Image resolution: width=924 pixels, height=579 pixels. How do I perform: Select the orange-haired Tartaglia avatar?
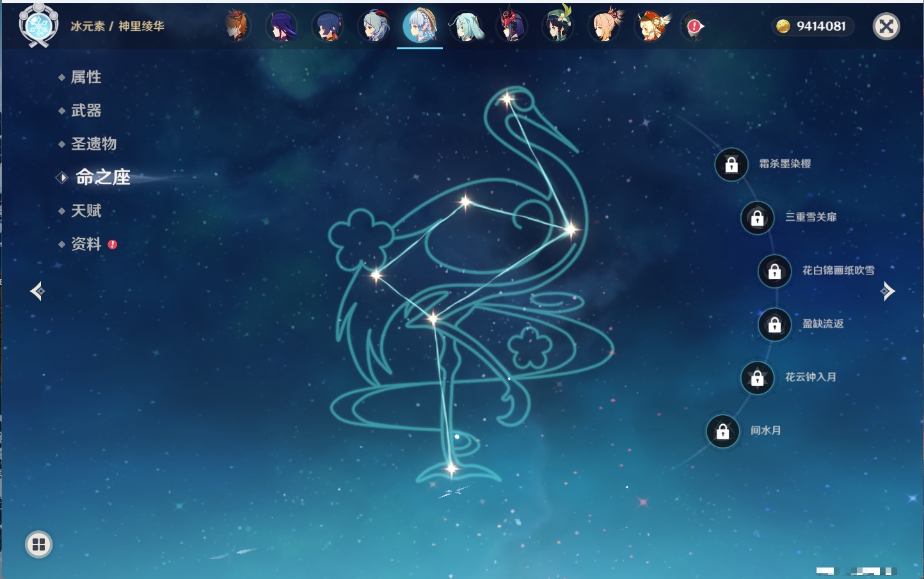[x=237, y=27]
